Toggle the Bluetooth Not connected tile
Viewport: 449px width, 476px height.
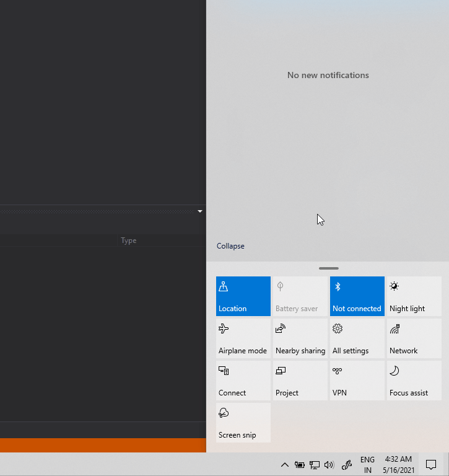(357, 296)
